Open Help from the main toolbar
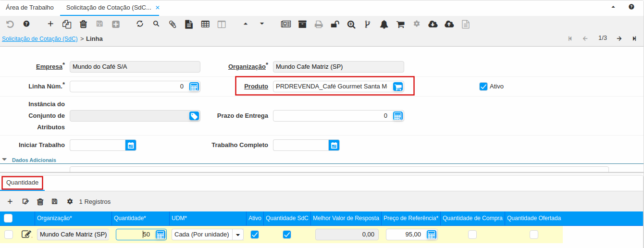Screen dimensions: 644x248 click(26, 24)
